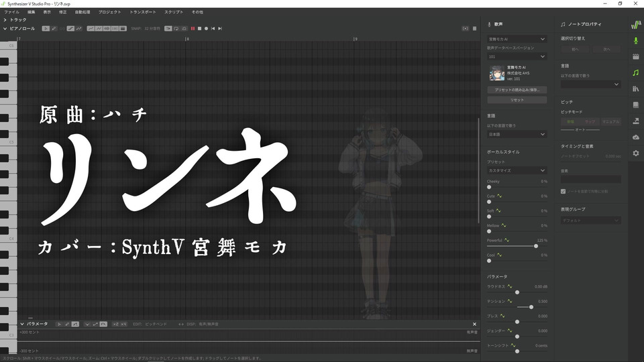Open the clapperboard panel in right sidebar

coord(636,56)
